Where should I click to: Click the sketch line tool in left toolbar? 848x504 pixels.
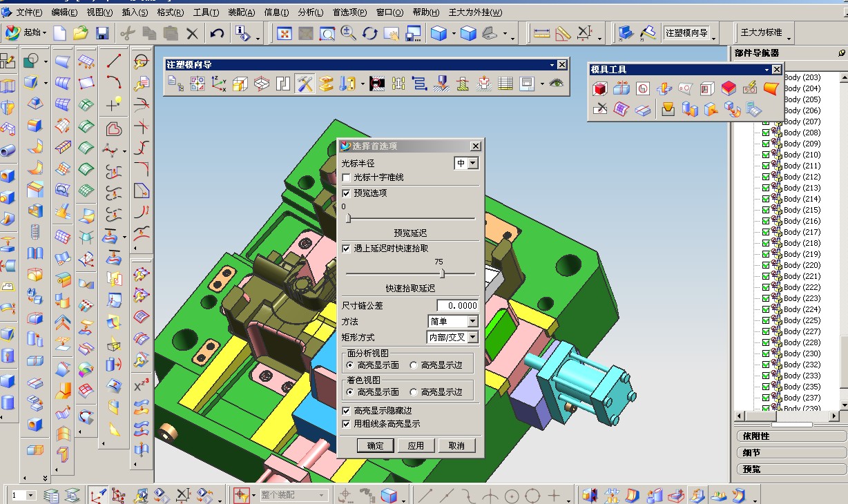tap(114, 61)
